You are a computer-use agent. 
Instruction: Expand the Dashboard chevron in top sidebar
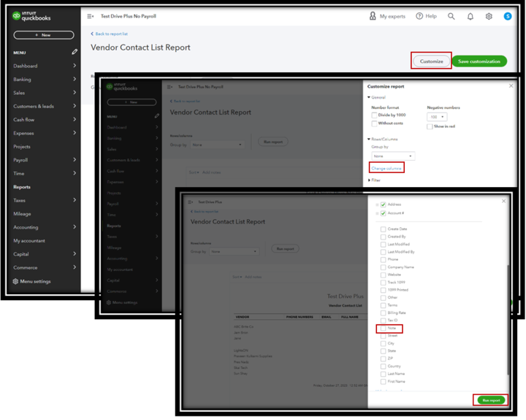[x=75, y=66]
